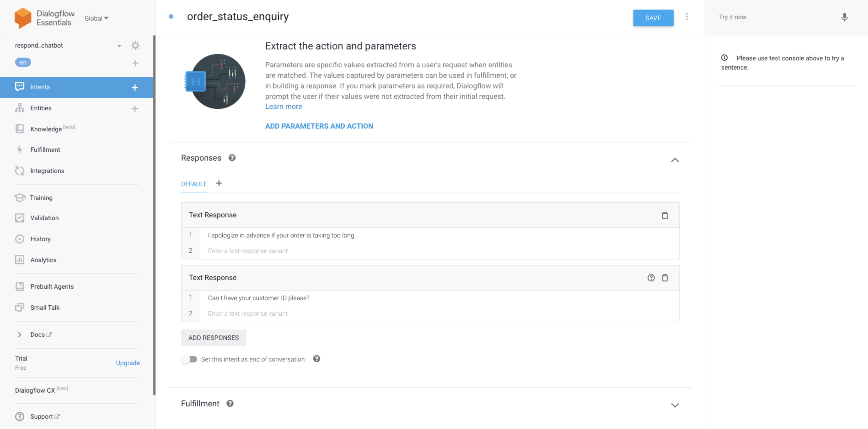Click the agent settings gear icon
Screen dimensions: 868x429
tap(135, 46)
